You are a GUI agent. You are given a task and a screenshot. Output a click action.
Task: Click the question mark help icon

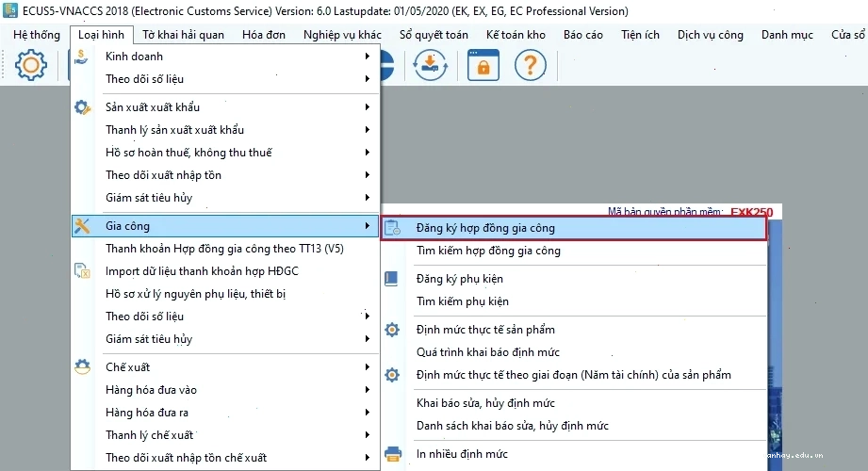pyautogui.click(x=531, y=65)
